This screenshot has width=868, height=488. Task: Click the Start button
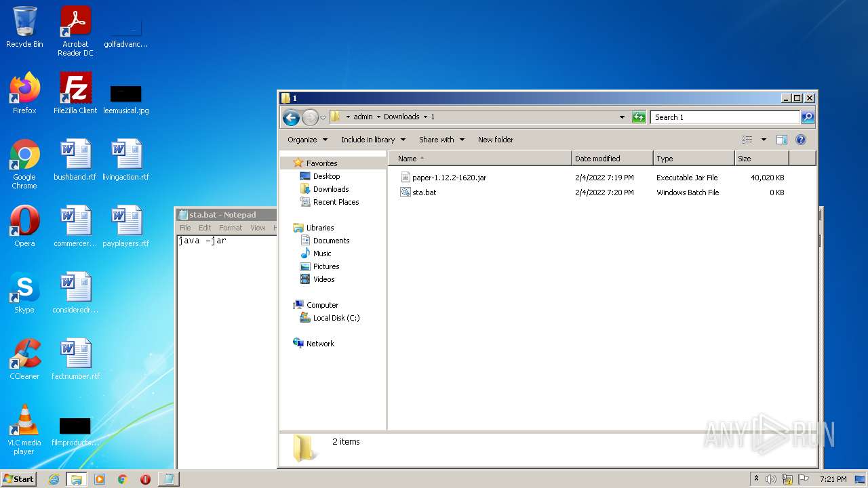pyautogui.click(x=18, y=479)
